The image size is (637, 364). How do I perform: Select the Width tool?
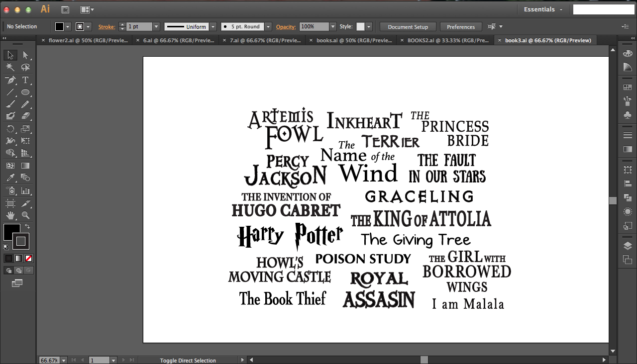pyautogui.click(x=10, y=141)
